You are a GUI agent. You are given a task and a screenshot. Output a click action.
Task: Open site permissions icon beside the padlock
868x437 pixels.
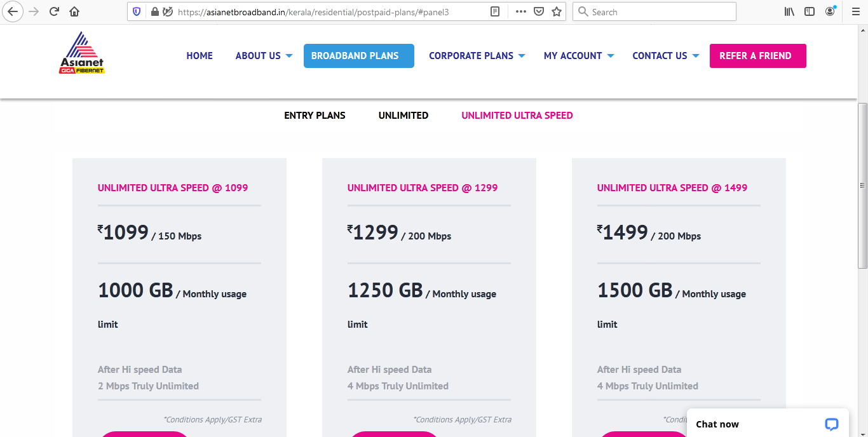[x=168, y=11]
